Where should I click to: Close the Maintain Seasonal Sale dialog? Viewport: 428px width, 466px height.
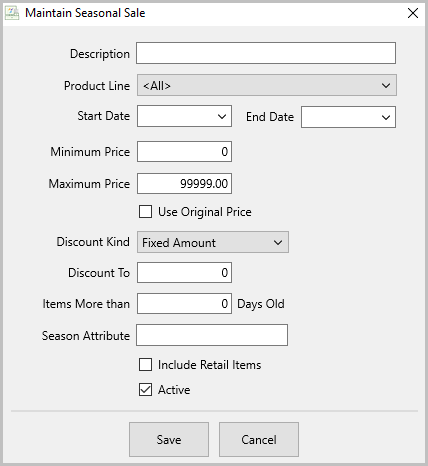(x=413, y=13)
